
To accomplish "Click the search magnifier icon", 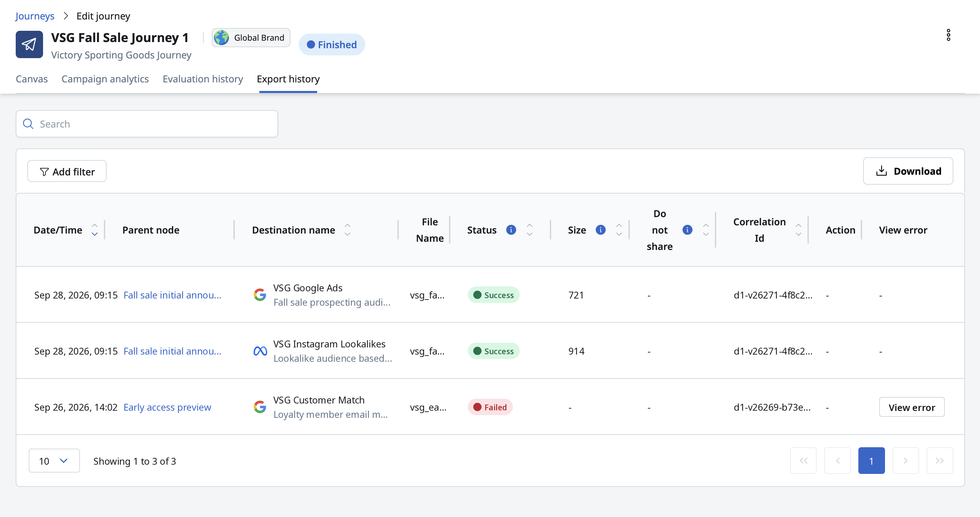I will click(28, 124).
